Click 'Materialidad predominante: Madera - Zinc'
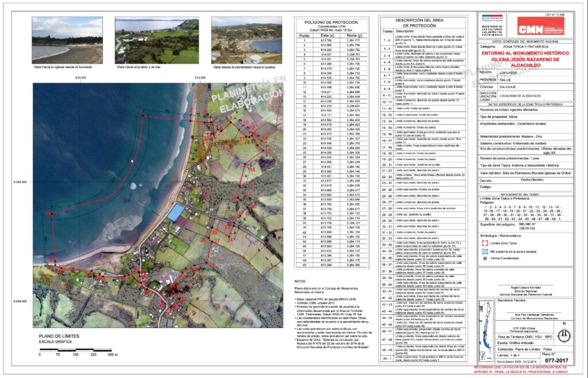 [510, 137]
